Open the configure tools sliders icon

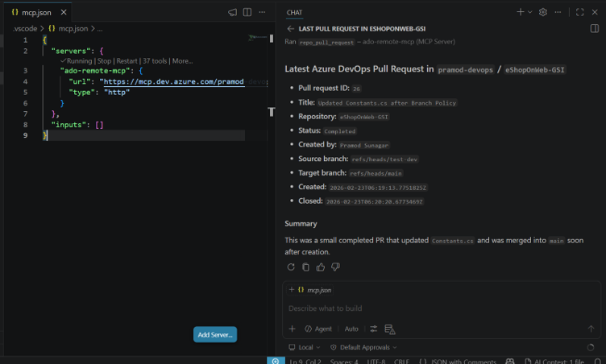pos(373,329)
